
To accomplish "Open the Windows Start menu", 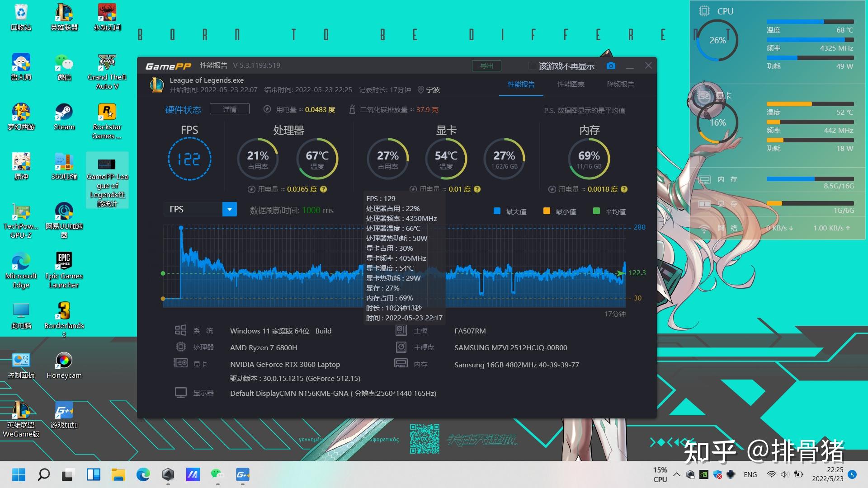I will point(19,474).
